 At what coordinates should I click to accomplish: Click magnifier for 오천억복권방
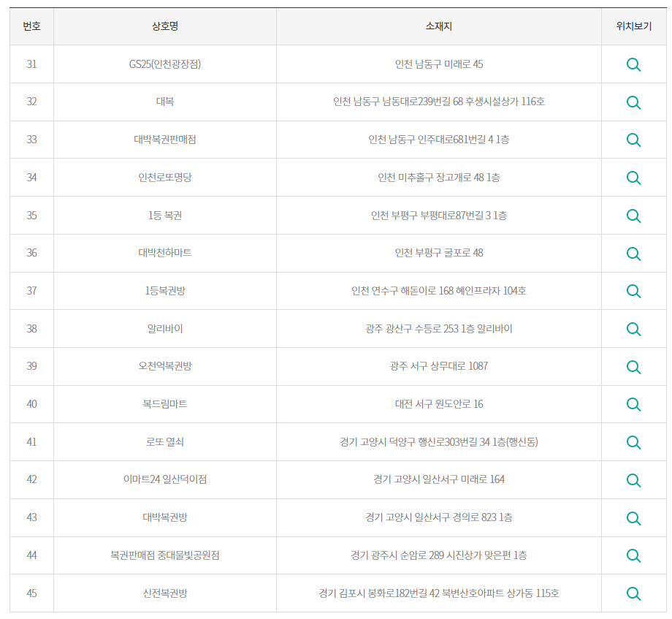point(633,367)
